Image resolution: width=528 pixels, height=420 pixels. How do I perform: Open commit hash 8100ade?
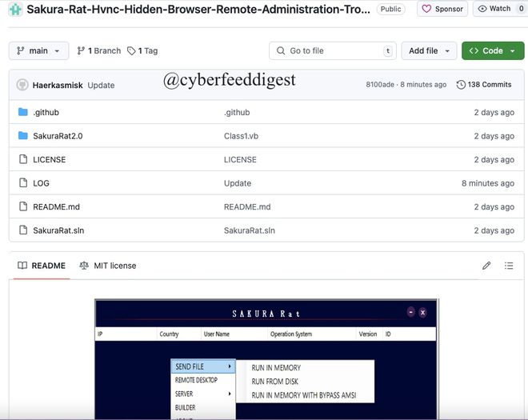click(x=380, y=85)
